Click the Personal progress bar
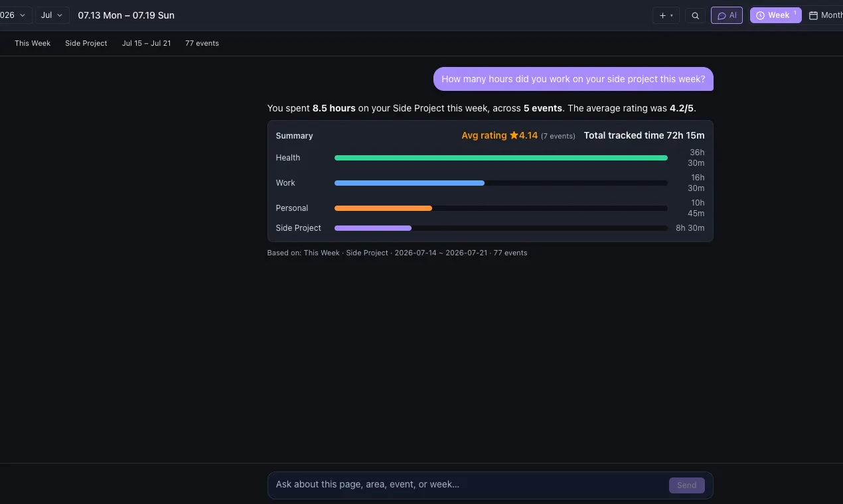This screenshot has width=843, height=504. (501, 208)
